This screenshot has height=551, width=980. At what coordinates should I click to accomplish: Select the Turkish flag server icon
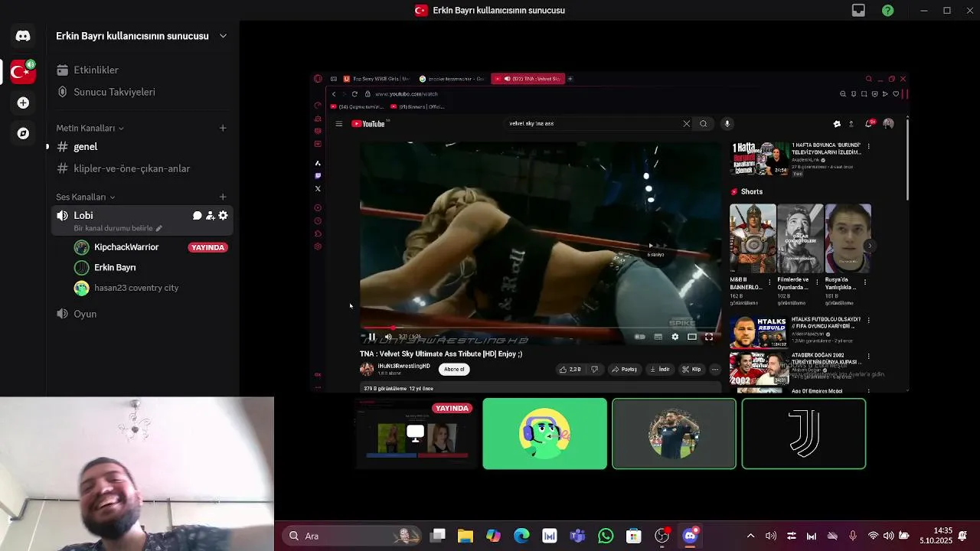pos(23,72)
